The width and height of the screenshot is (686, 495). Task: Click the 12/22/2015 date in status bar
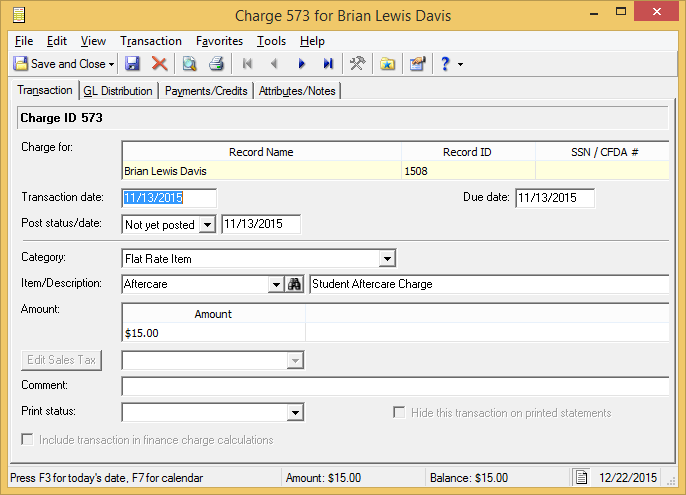click(628, 477)
